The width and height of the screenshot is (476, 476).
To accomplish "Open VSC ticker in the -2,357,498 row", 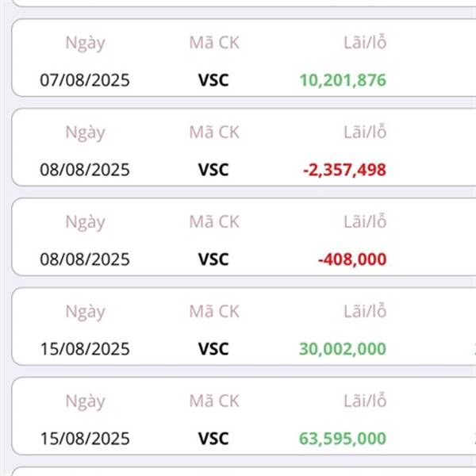I will click(213, 170).
